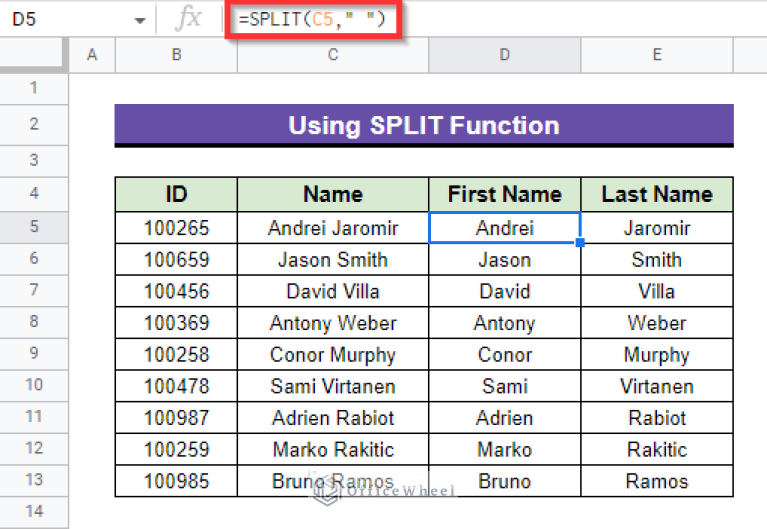Select column C header
The image size is (767, 529).
(x=333, y=54)
